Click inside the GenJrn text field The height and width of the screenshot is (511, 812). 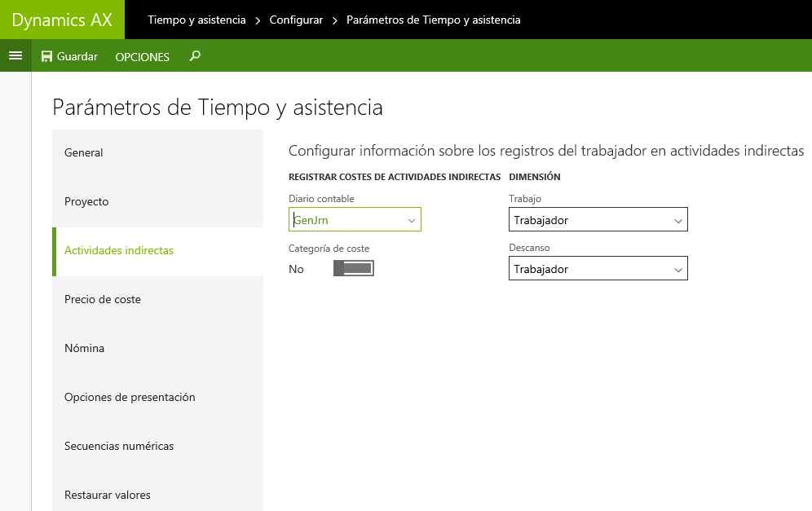pos(347,220)
